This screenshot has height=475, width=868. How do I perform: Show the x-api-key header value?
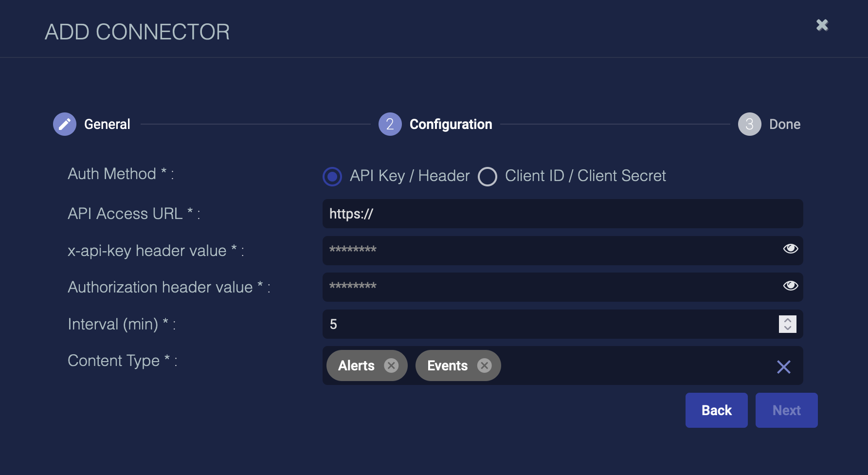click(x=790, y=249)
